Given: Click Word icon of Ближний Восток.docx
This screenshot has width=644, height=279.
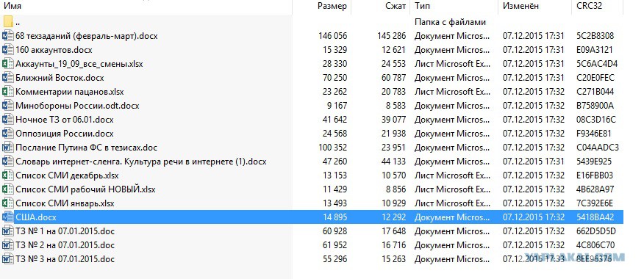Looking at the screenshot, I should pos(8,78).
